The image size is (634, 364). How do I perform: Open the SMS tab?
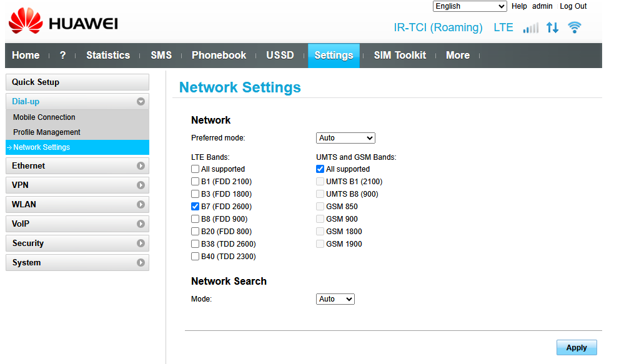[x=161, y=56]
